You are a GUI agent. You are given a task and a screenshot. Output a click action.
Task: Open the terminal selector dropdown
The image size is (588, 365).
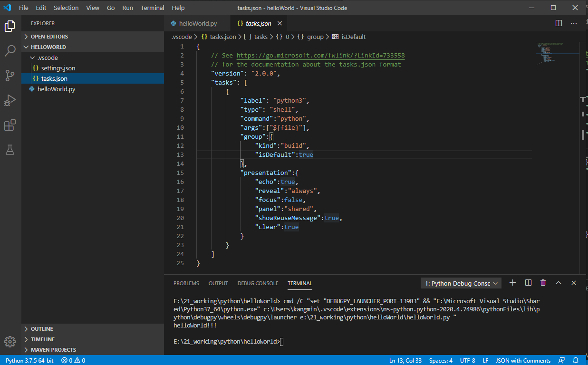[x=461, y=283]
